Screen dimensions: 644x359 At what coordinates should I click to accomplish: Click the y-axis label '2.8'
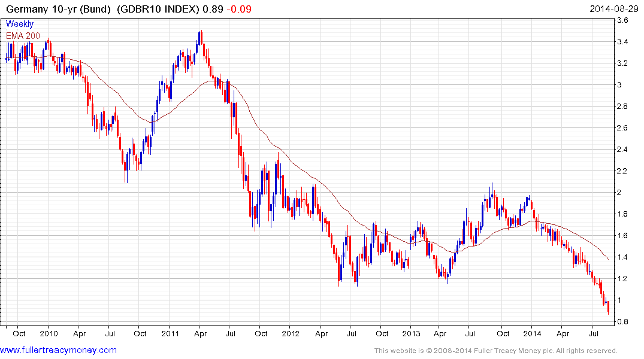coord(622,107)
